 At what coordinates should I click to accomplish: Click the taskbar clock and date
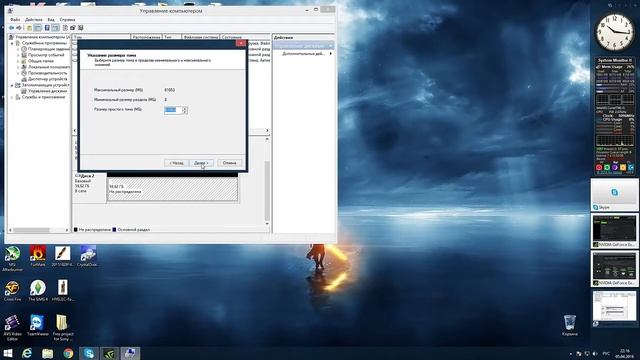pos(624,353)
